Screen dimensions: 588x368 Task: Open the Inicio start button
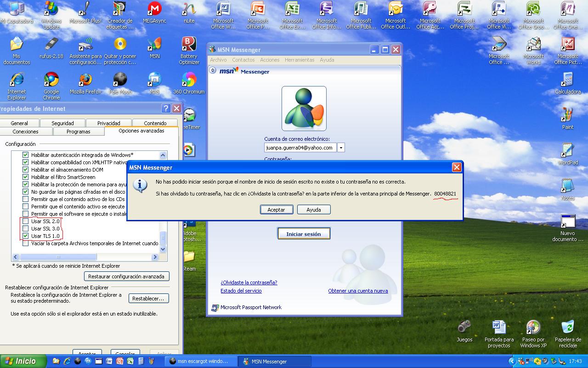[23, 361]
